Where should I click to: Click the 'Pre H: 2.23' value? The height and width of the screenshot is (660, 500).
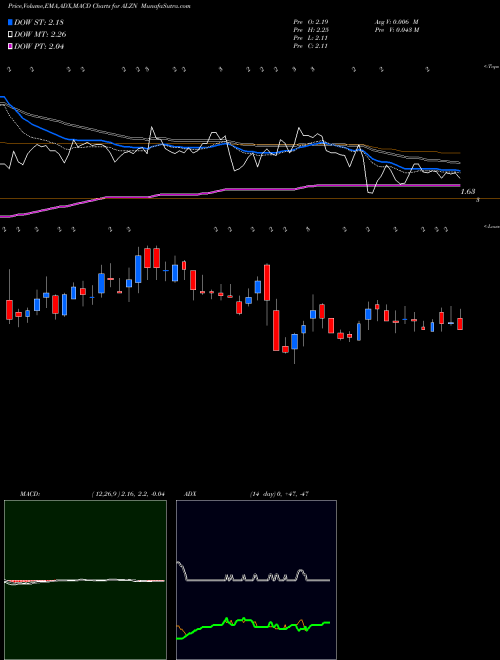pos(311,30)
